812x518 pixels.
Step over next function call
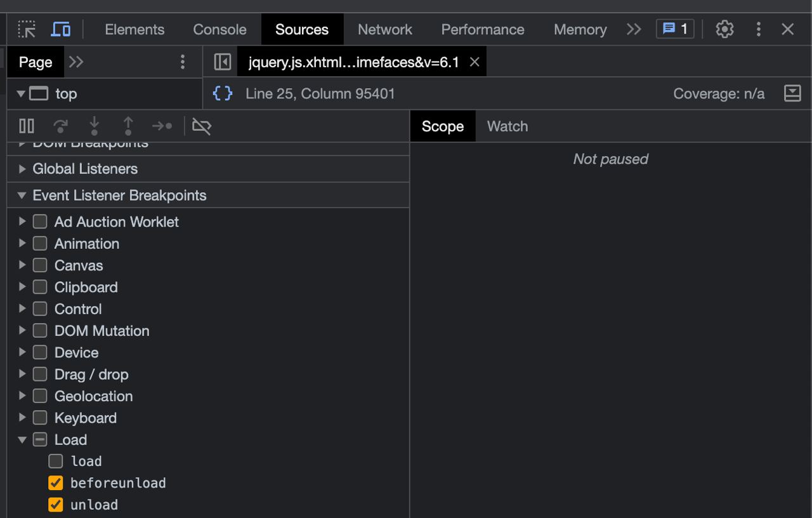[x=61, y=126]
